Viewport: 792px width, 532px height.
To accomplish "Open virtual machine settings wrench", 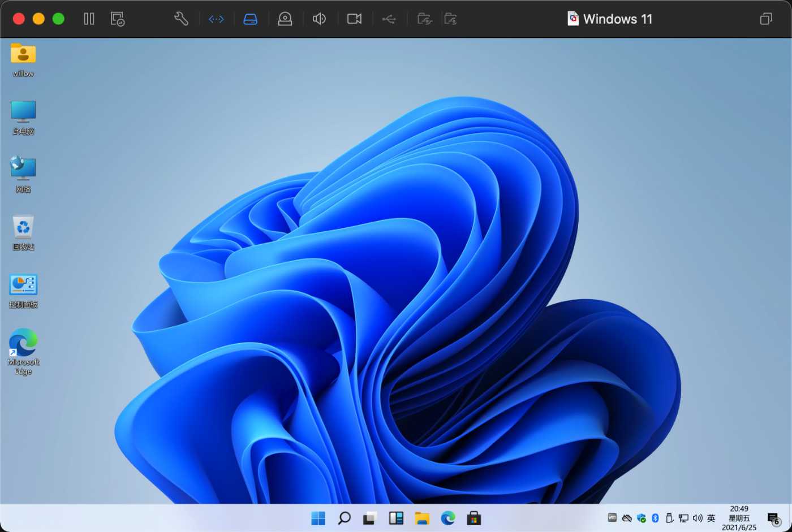I will (181, 19).
